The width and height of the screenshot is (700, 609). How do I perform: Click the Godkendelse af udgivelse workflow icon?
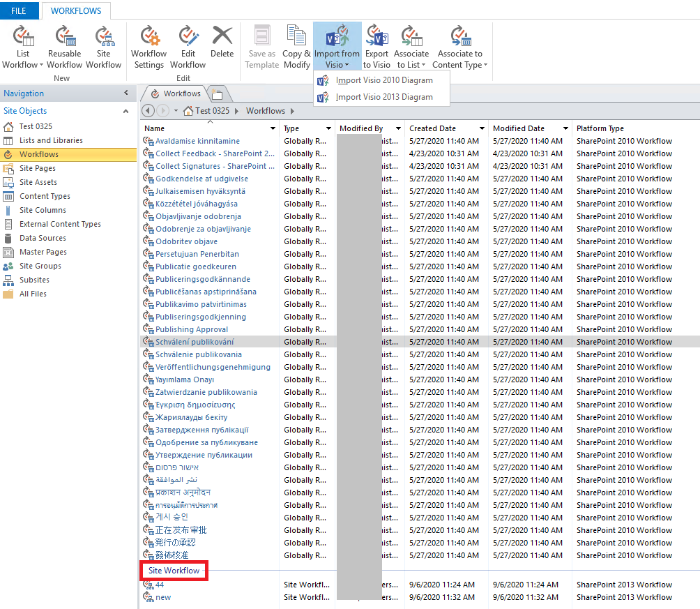pos(149,179)
